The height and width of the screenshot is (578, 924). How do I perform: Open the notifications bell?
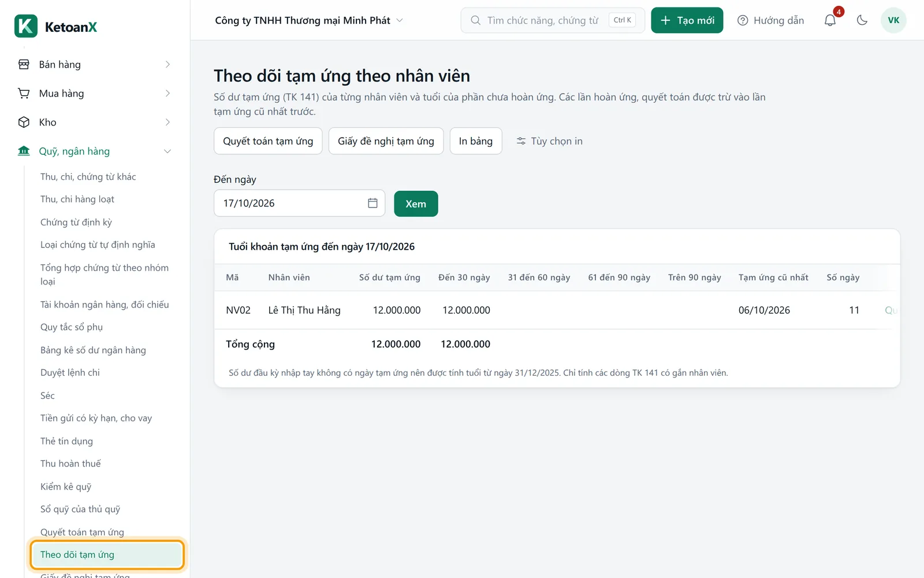tap(830, 20)
